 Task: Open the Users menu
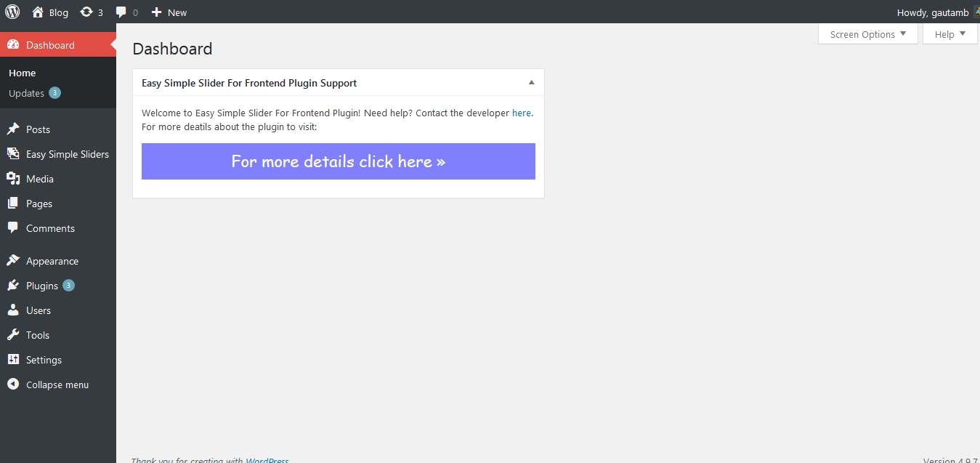pos(39,310)
